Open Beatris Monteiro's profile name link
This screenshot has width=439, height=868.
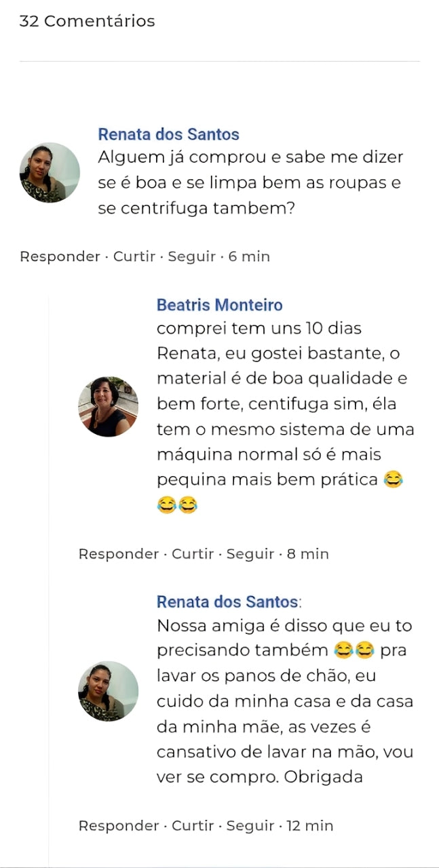[219, 305]
